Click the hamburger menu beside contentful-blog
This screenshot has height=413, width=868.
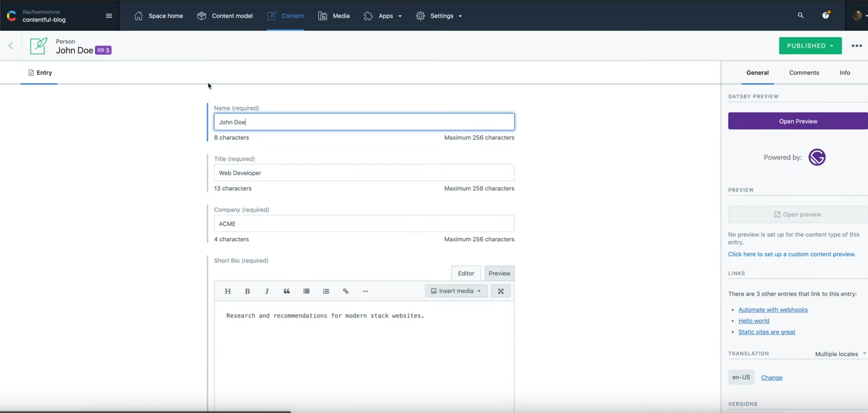click(109, 16)
